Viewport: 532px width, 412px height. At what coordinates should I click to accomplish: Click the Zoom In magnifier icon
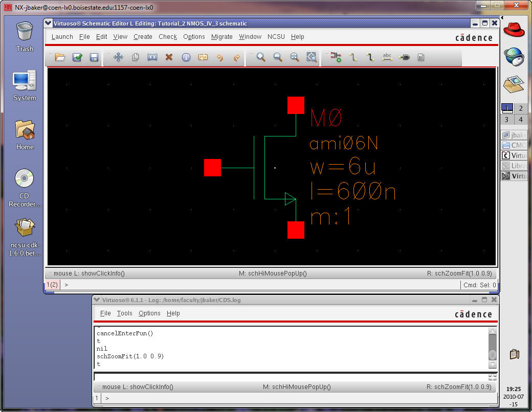pos(261,58)
